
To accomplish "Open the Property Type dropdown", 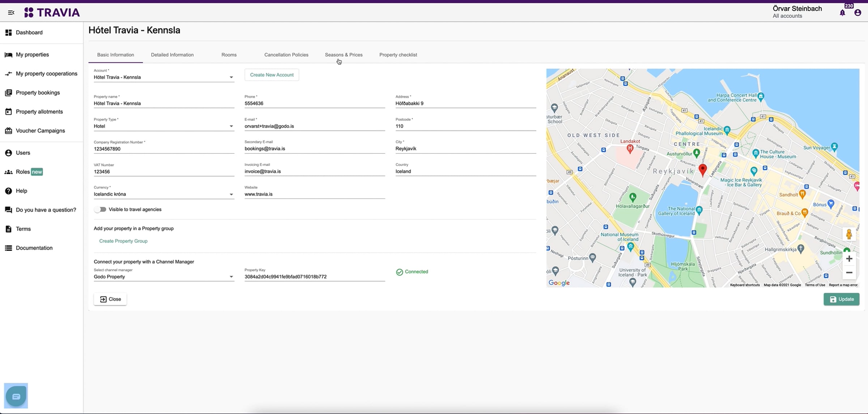I will pyautogui.click(x=164, y=126).
